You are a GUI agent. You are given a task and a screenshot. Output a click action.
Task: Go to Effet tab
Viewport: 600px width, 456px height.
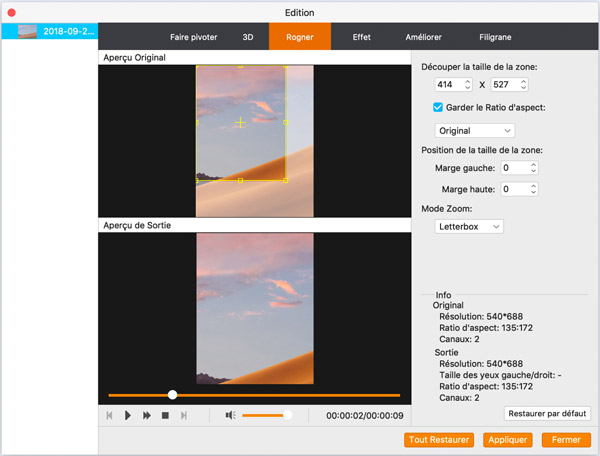click(x=362, y=37)
